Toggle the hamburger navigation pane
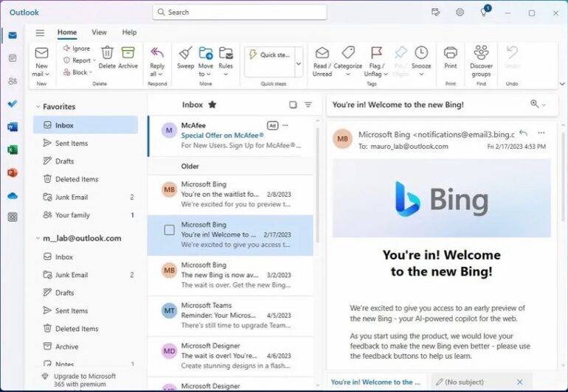Image resolution: width=568 pixels, height=392 pixels. pos(40,32)
